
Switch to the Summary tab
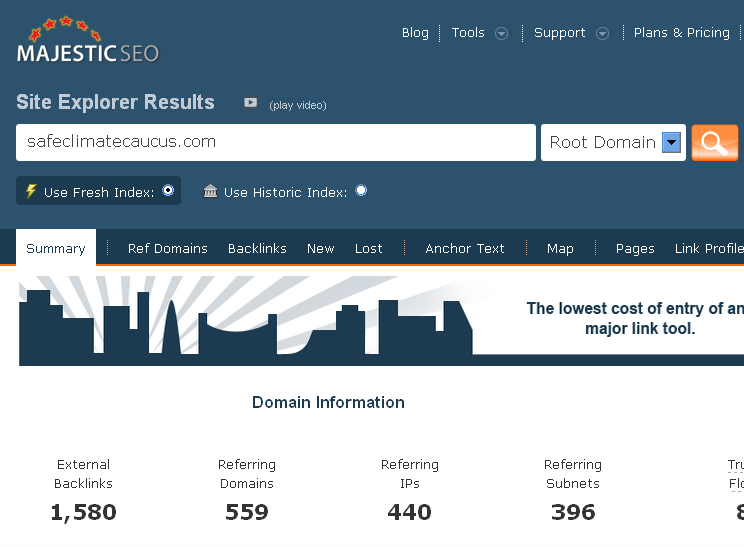(56, 248)
